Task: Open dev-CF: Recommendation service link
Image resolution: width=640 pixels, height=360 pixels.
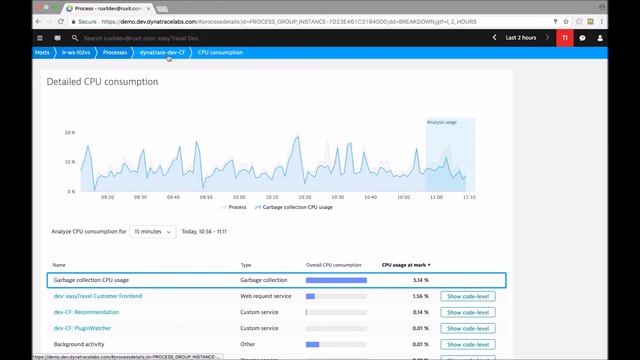Action: 86,312
